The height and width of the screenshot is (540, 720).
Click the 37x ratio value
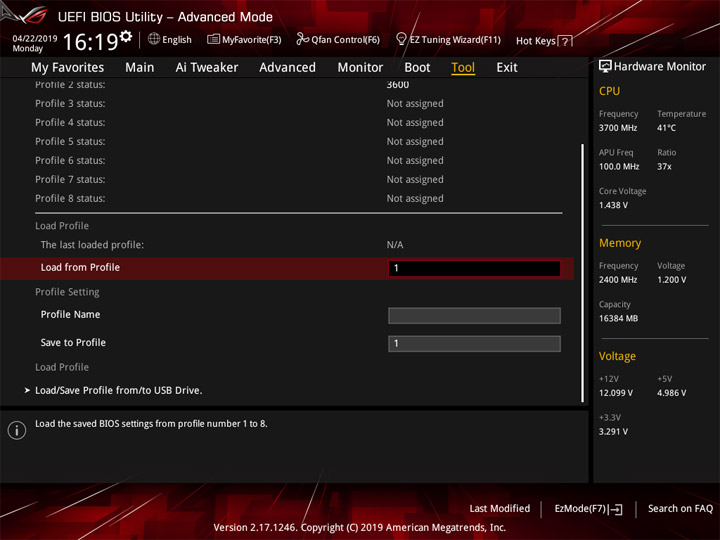pos(664,167)
